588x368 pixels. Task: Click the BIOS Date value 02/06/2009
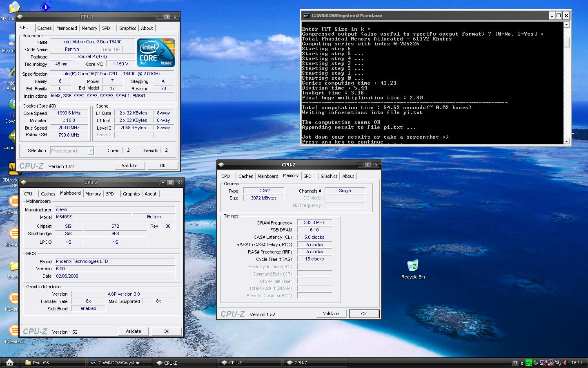point(115,276)
